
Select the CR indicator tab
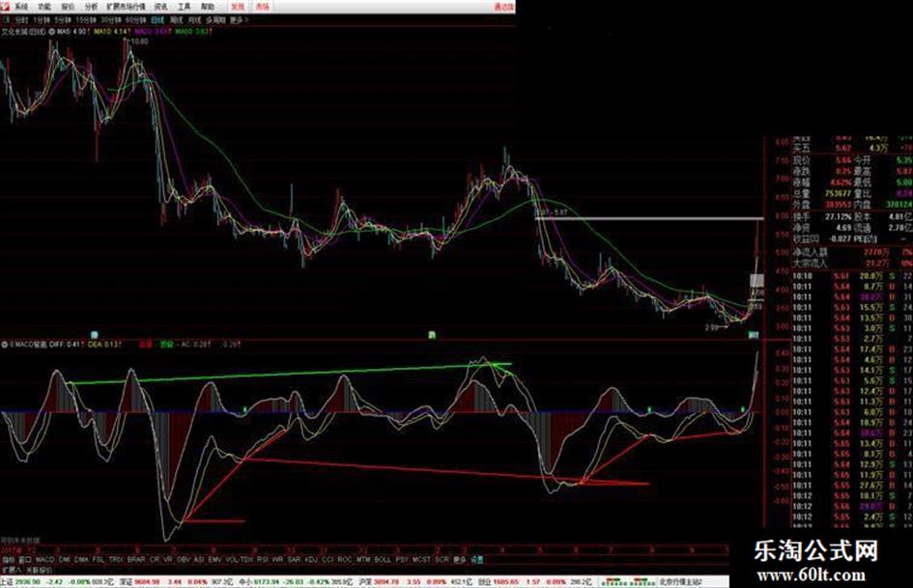[x=155, y=559]
